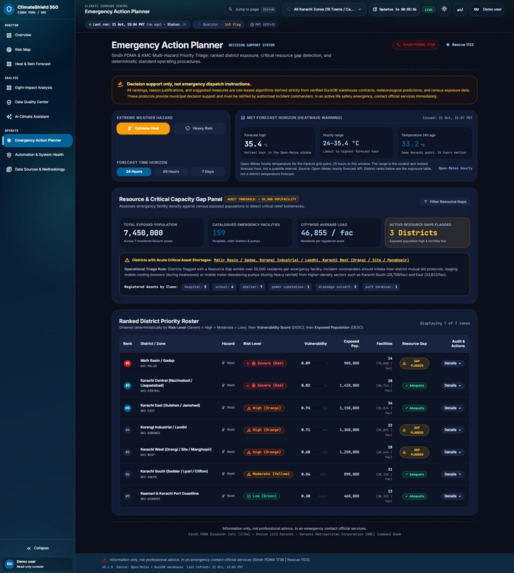The image size is (514, 573).
Task: Expand Details for Korangi Industrial / Landhi
Action: tap(452, 430)
